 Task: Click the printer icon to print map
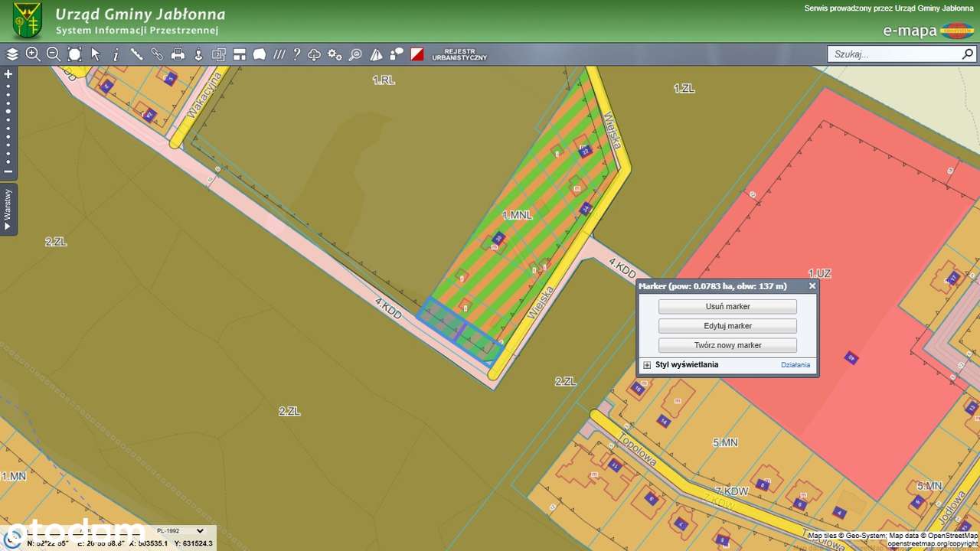click(x=178, y=54)
